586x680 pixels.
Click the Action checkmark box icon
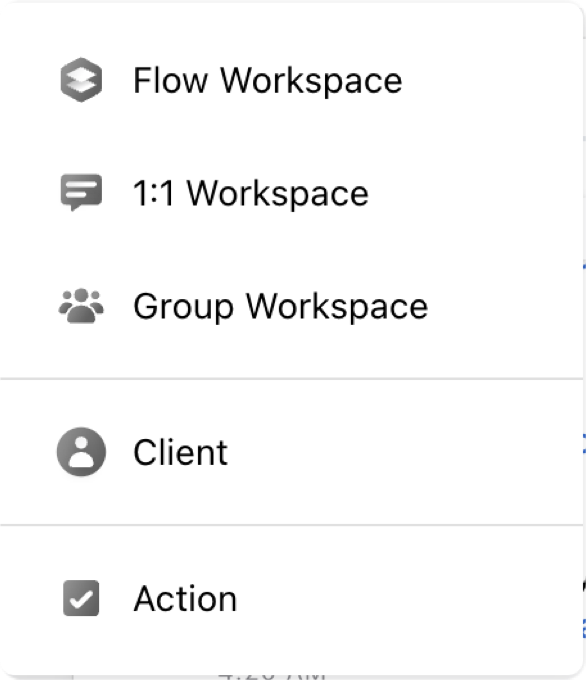[81, 598]
